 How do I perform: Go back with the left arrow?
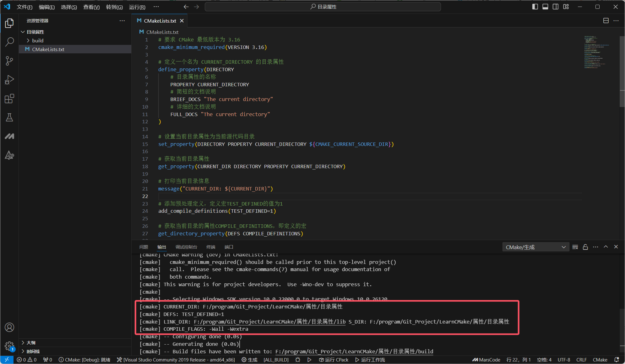pyautogui.click(x=186, y=7)
